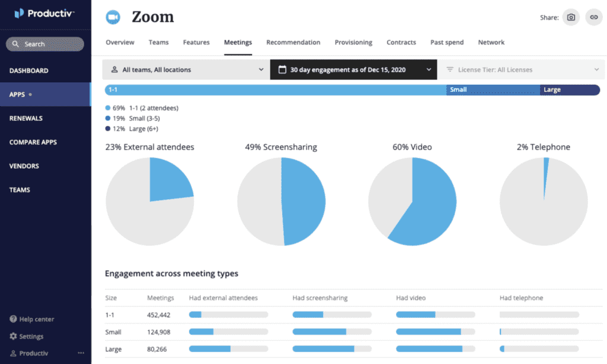Click the sidebar Search field
Screen dimensions: 607x364
click(45, 44)
